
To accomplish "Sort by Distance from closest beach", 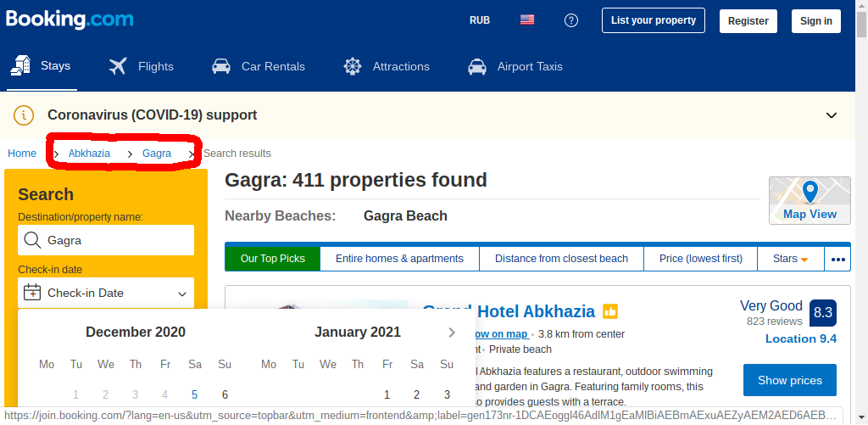I will point(561,259).
